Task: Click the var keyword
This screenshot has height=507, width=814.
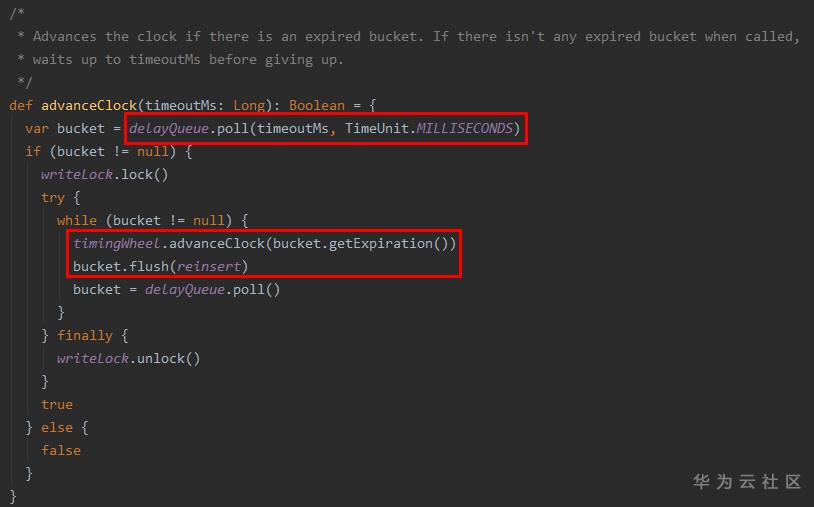Action: click(37, 128)
